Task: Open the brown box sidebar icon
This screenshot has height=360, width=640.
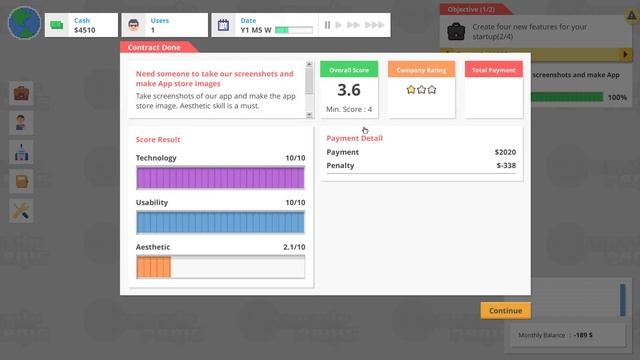Action: (x=21, y=182)
